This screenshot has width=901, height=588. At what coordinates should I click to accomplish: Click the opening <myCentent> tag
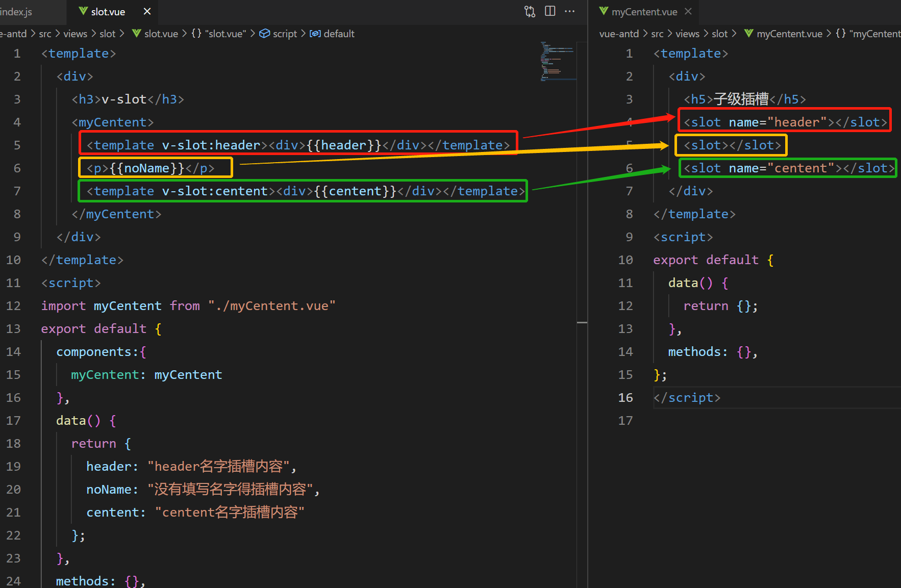112,122
